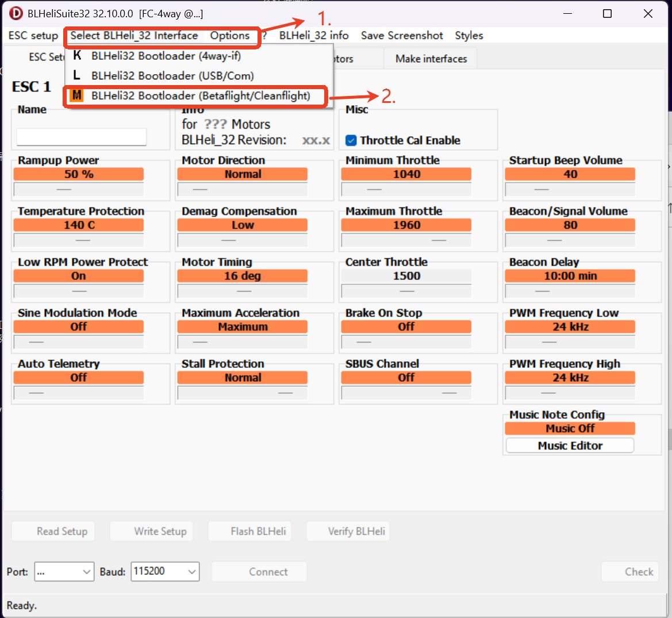
Task: Click the Ready. status bar text
Action: point(21,605)
